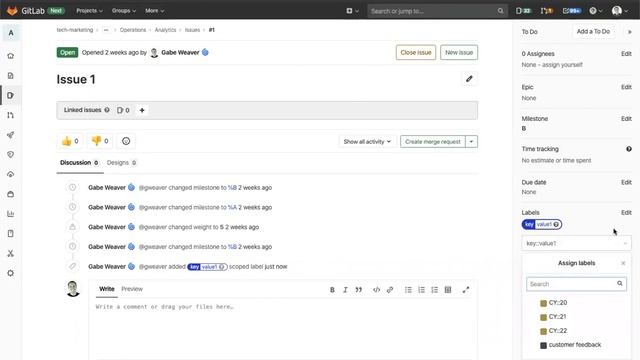Expand Create merge request options arrow

tap(471, 142)
